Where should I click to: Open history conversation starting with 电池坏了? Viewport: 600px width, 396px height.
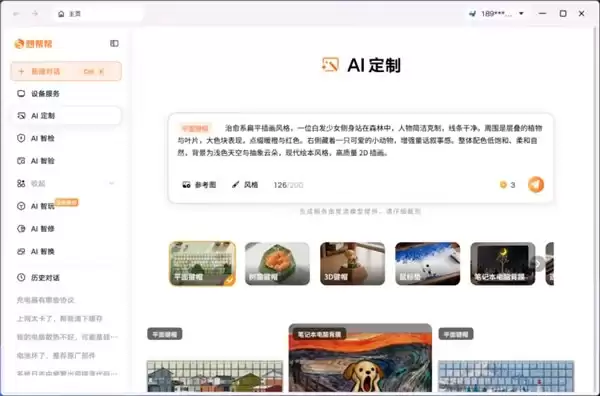(x=56, y=355)
